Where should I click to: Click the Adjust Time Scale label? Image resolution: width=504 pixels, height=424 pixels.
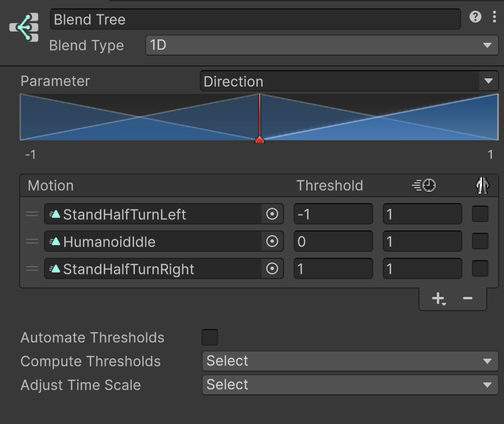[81, 385]
